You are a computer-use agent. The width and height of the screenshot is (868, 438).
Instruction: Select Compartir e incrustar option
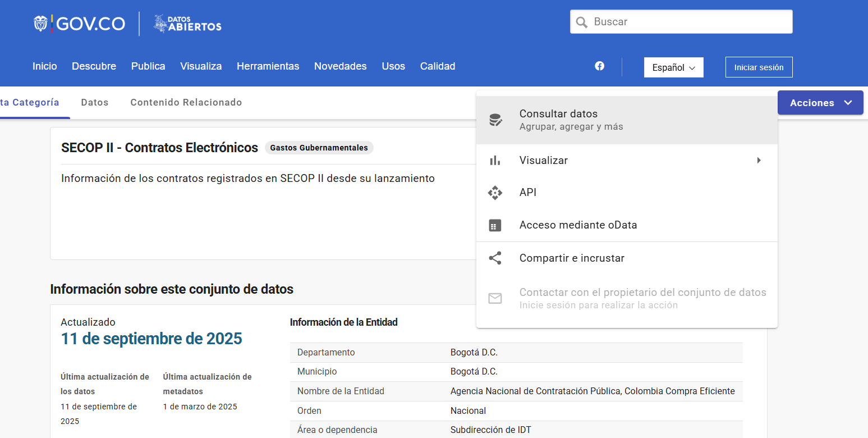pos(627,258)
